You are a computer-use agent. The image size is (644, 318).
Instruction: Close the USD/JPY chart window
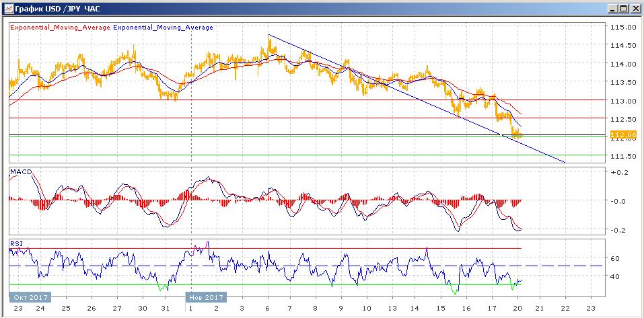pyautogui.click(x=635, y=8)
